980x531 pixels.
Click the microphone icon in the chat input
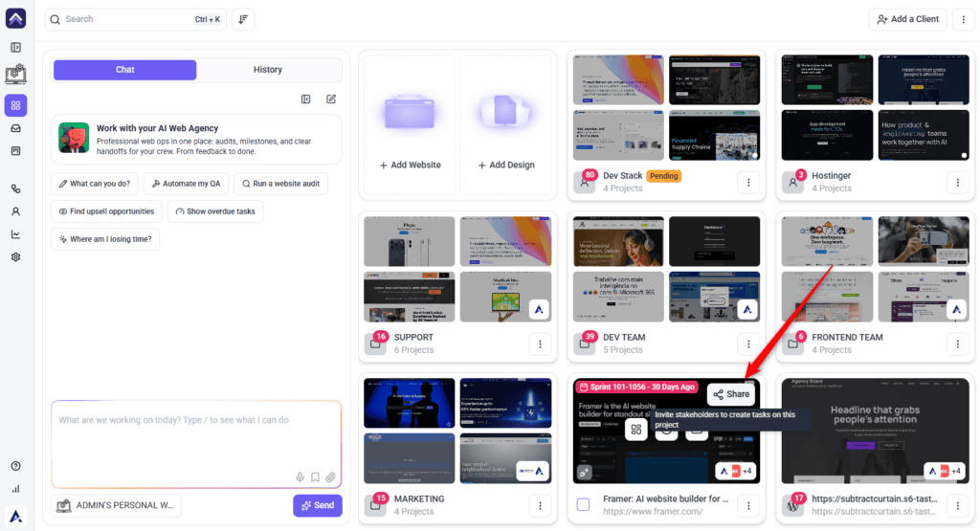pos(300,477)
